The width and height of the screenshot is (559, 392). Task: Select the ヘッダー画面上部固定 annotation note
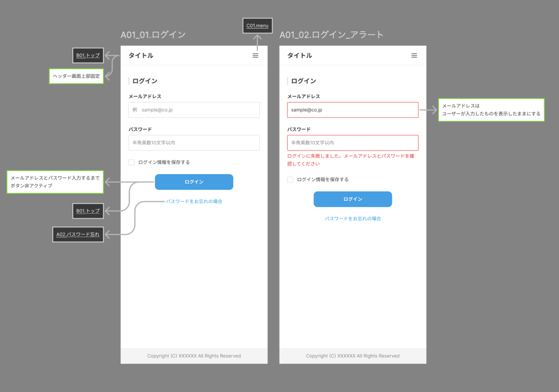pyautogui.click(x=76, y=76)
